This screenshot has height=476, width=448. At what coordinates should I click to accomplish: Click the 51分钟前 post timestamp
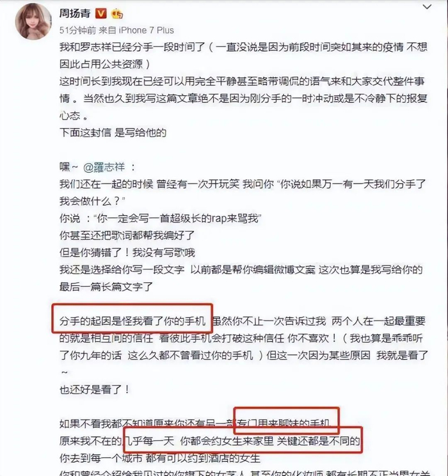coord(77,30)
